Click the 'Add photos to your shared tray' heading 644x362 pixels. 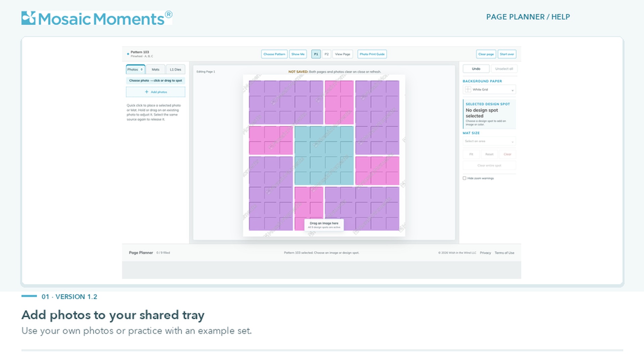click(x=113, y=315)
